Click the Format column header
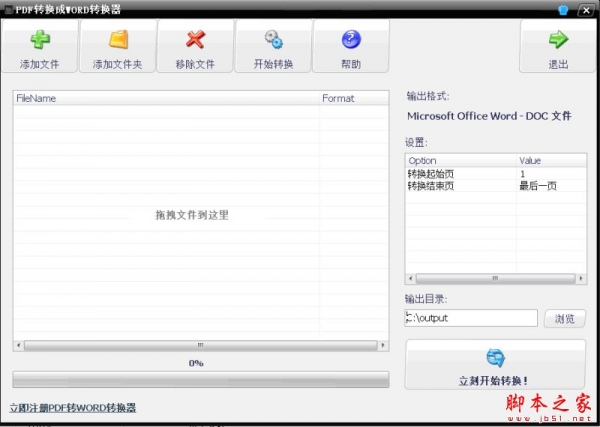Screen dimensions: 600x427 pyautogui.click(x=354, y=98)
